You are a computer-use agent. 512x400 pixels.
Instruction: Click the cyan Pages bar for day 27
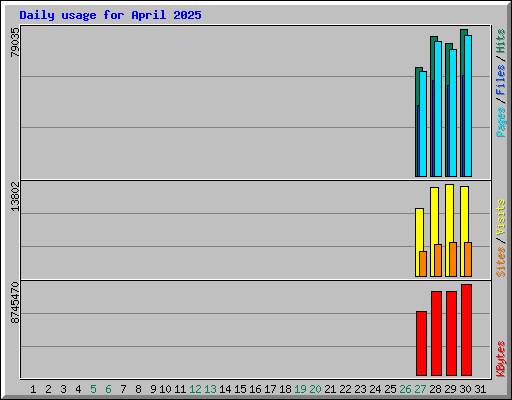(x=423, y=124)
